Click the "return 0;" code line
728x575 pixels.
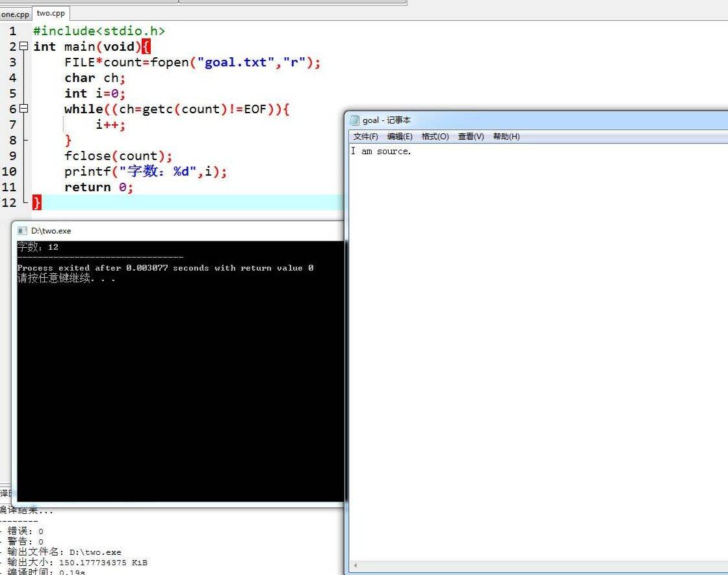point(98,187)
